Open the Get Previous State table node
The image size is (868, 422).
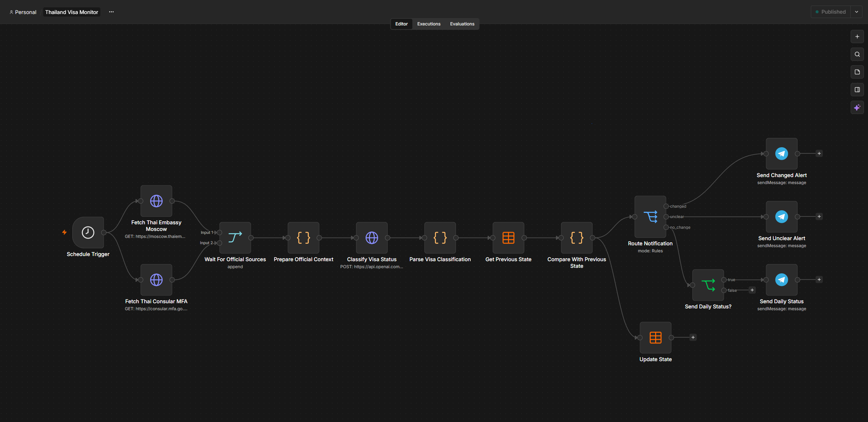[x=508, y=238]
